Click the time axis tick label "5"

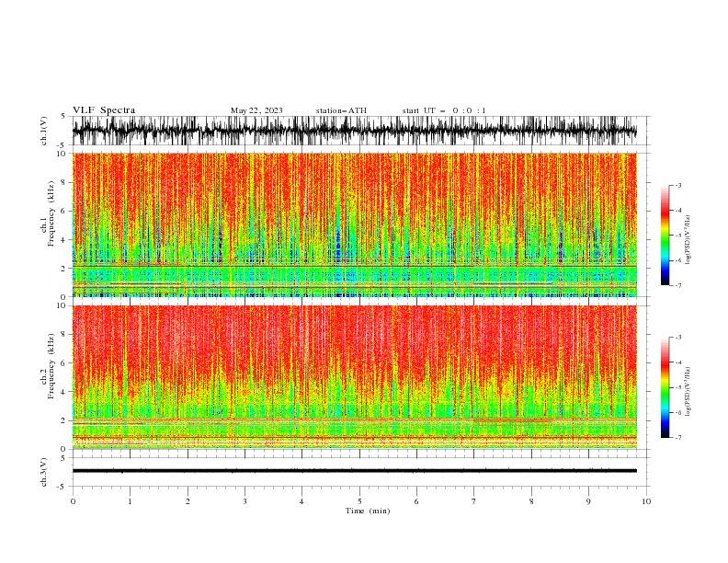[359, 501]
